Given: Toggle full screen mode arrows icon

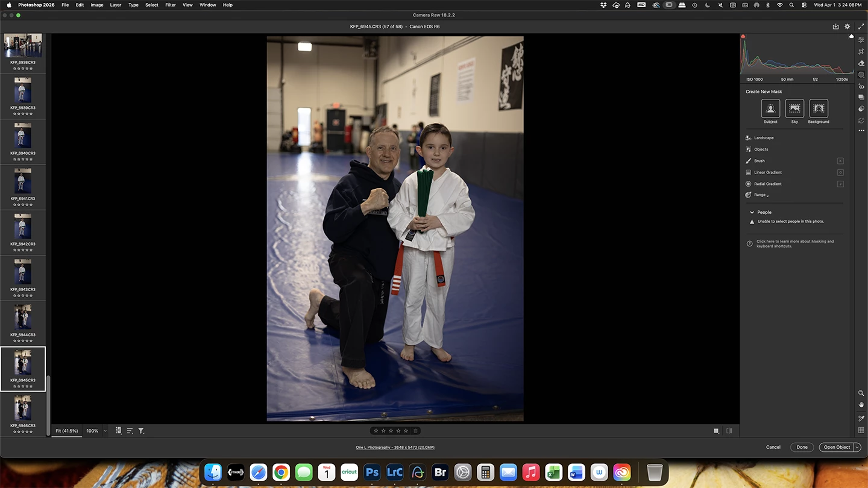Looking at the screenshot, I should coord(861,27).
